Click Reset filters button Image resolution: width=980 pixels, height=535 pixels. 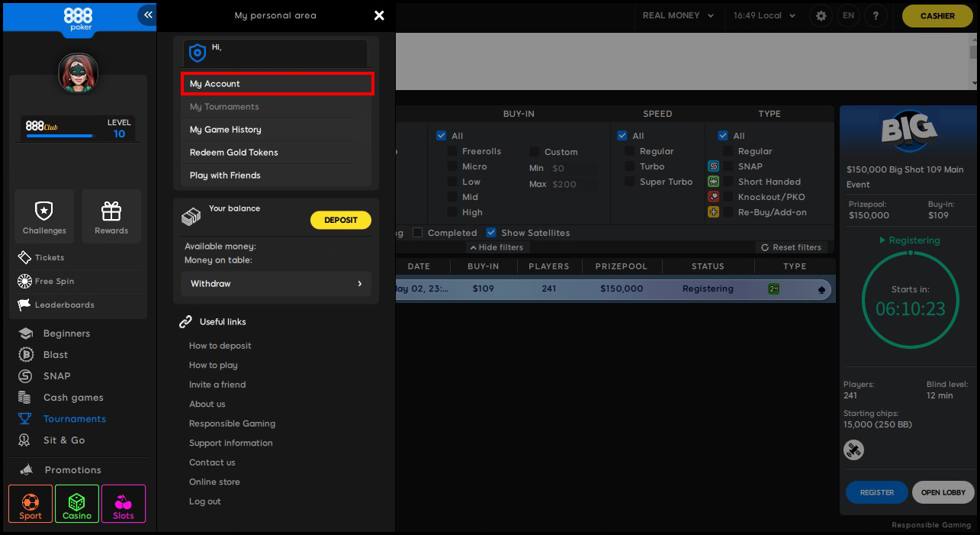(791, 247)
